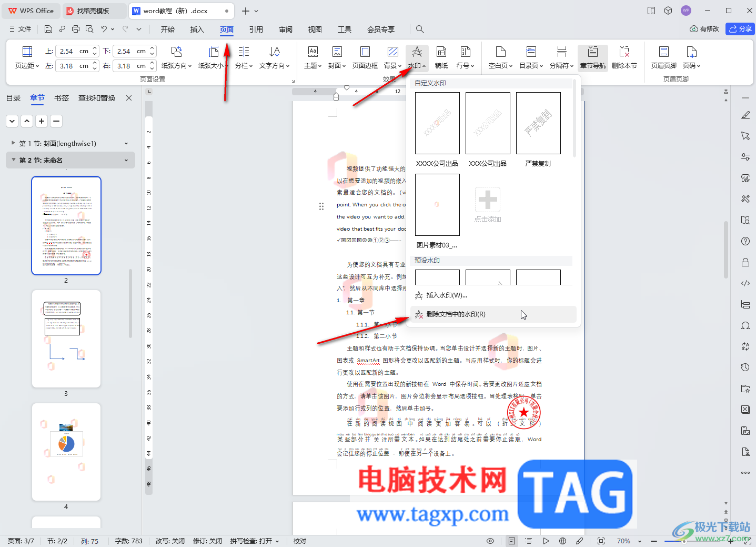This screenshot has width=756, height=547.
Task: Open the Table of Contents page tool
Action: click(x=531, y=57)
